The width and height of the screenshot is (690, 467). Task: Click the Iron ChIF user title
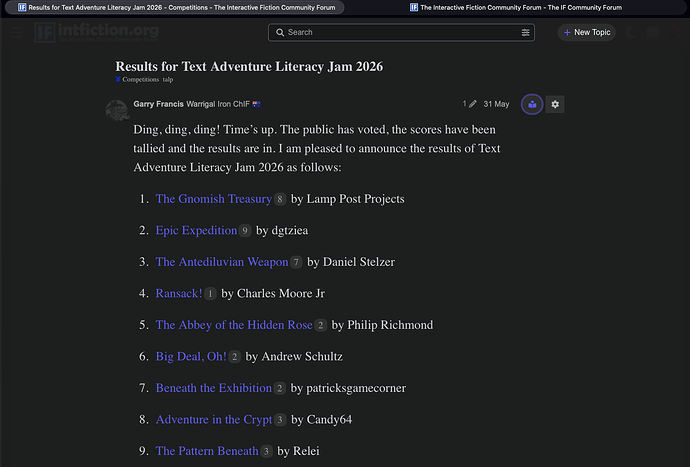[x=233, y=104]
